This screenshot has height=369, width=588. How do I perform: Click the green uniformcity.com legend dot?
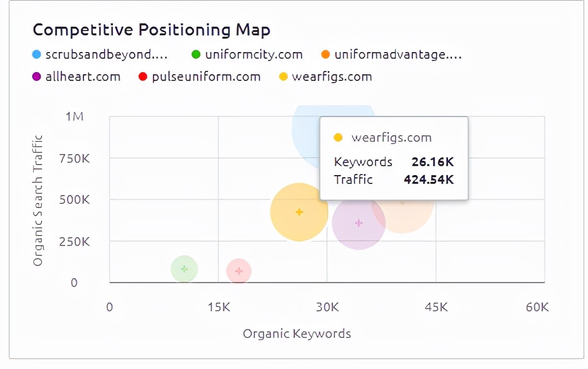click(195, 54)
